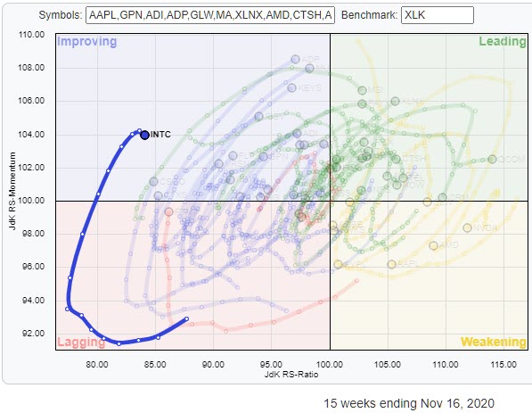Click the 110.00 y-axis tick label
This screenshot has height=413, width=532.
tap(31, 35)
